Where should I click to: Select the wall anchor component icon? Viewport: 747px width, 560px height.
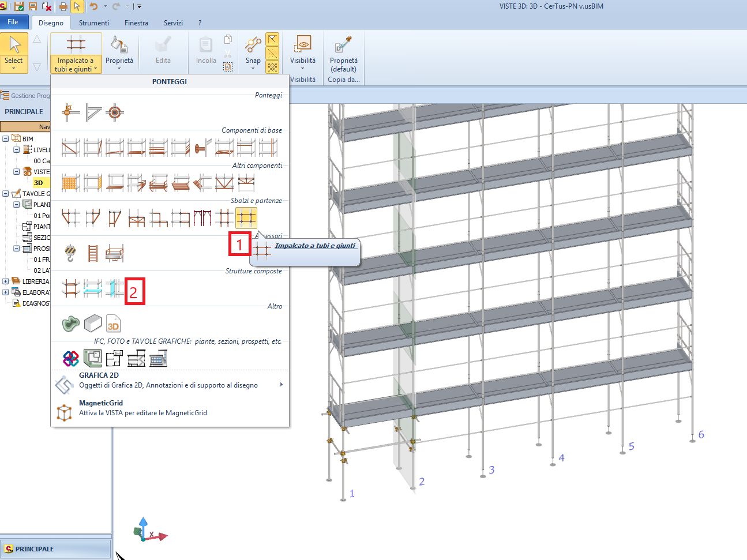pos(202,148)
